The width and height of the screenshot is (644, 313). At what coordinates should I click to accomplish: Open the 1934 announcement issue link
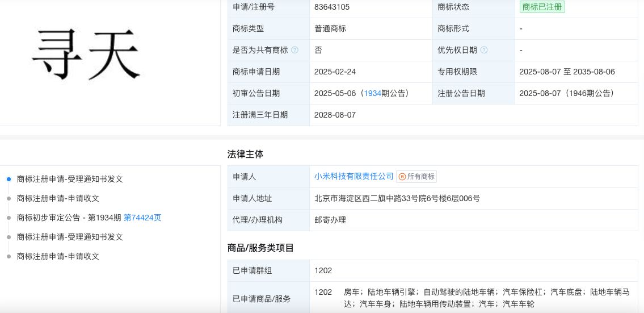tap(373, 93)
